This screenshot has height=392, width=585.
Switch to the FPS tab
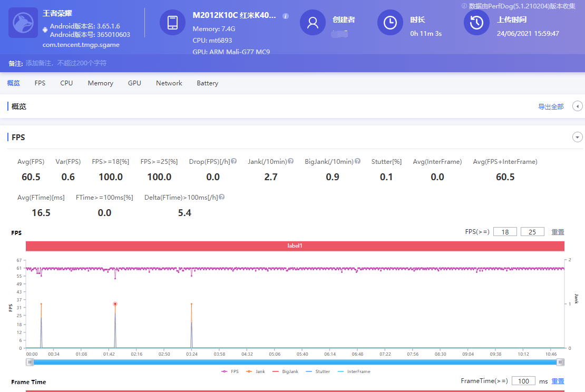pyautogui.click(x=40, y=83)
